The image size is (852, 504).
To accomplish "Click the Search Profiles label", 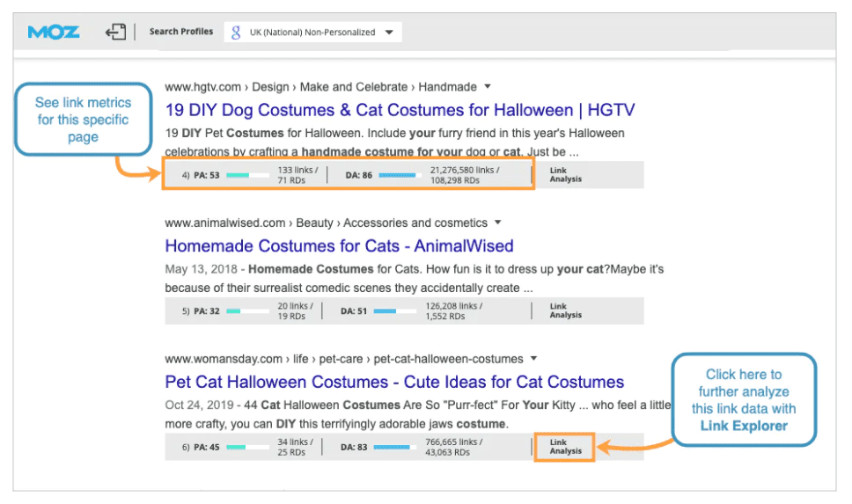I will point(181,32).
